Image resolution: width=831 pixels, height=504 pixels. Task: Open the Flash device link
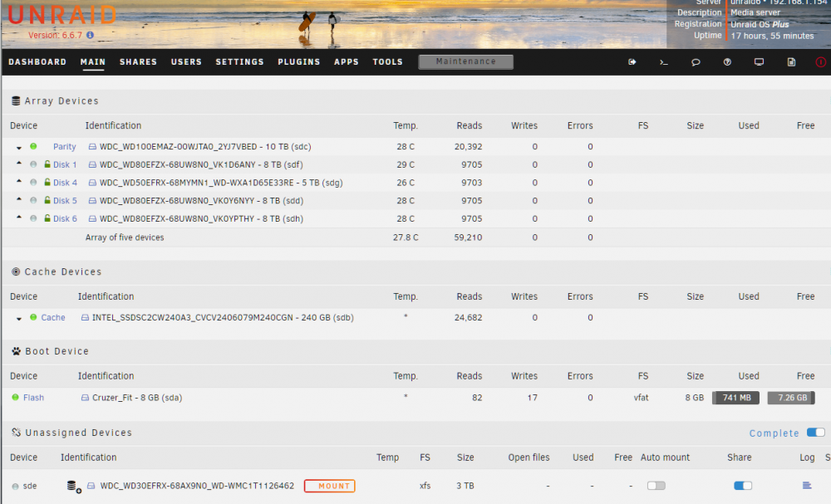point(33,398)
